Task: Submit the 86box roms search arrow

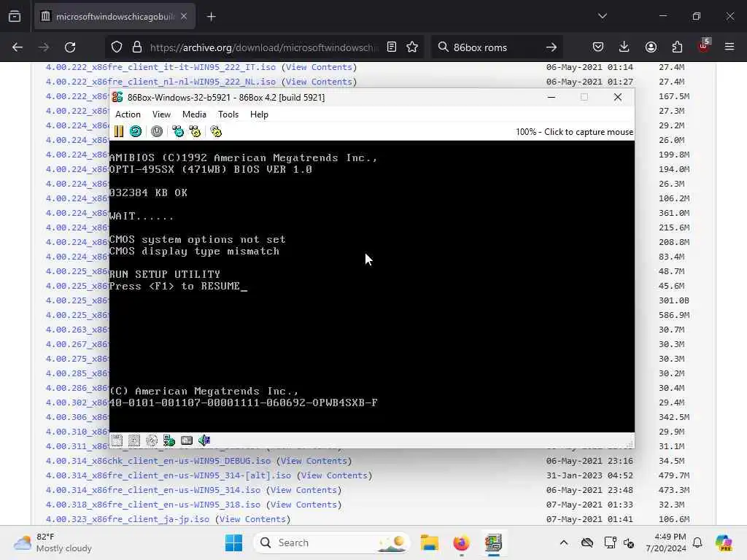Action: click(x=551, y=47)
